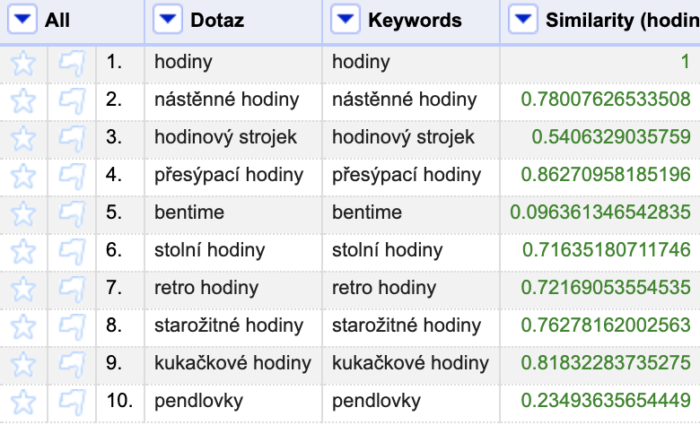The image size is (700, 425).
Task: Open the Similarity column dropdown arrow
Action: [523, 20]
